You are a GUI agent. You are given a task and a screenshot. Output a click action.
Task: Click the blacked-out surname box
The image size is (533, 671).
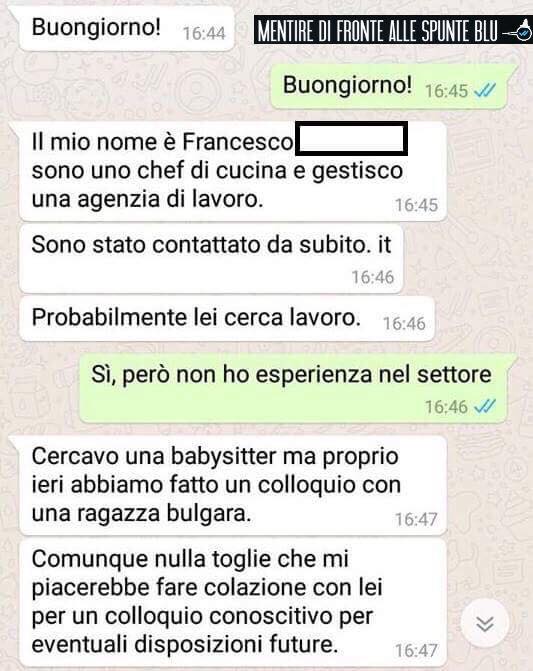click(351, 138)
